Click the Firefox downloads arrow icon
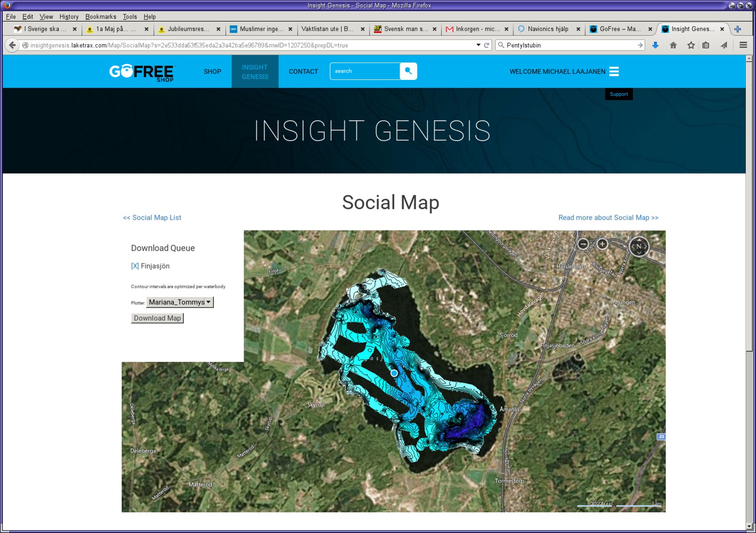Image resolution: width=756 pixels, height=533 pixels. point(655,45)
